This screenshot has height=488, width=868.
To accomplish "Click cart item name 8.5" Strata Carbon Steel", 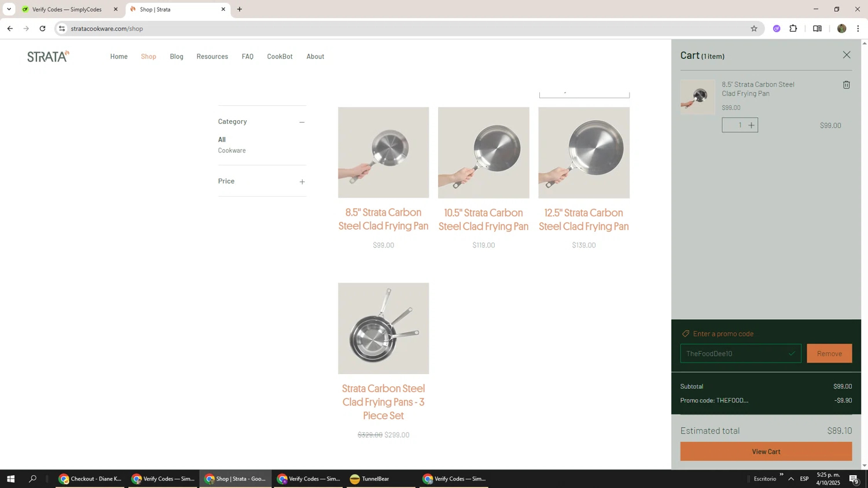I will 757,88.
